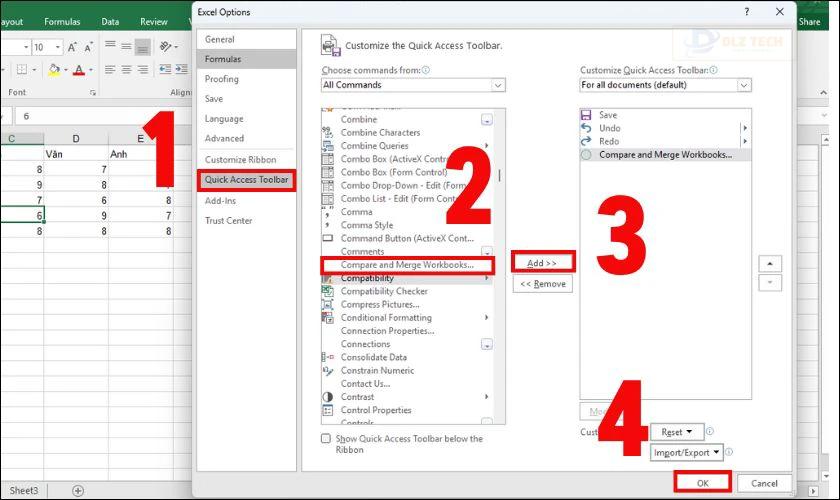This screenshot has height=500, width=840.
Task: Toggle Show Quick Access Toolbar below the Ribbon
Action: click(326, 438)
